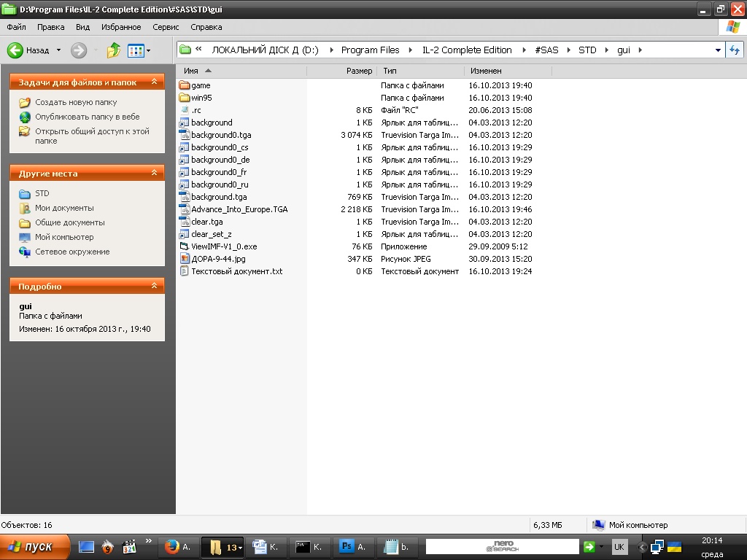The height and width of the screenshot is (560, 747).
Task: Open the Views toolbar button
Action: [136, 50]
